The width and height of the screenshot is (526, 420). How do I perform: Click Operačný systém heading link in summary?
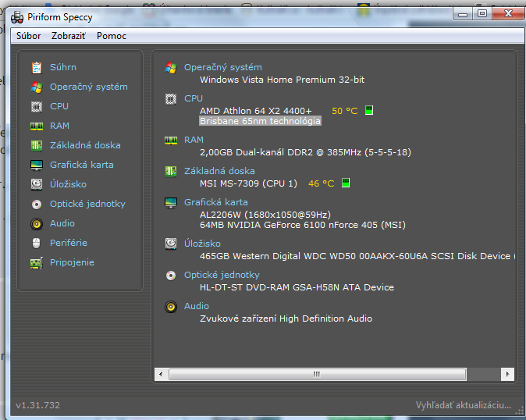click(x=222, y=67)
